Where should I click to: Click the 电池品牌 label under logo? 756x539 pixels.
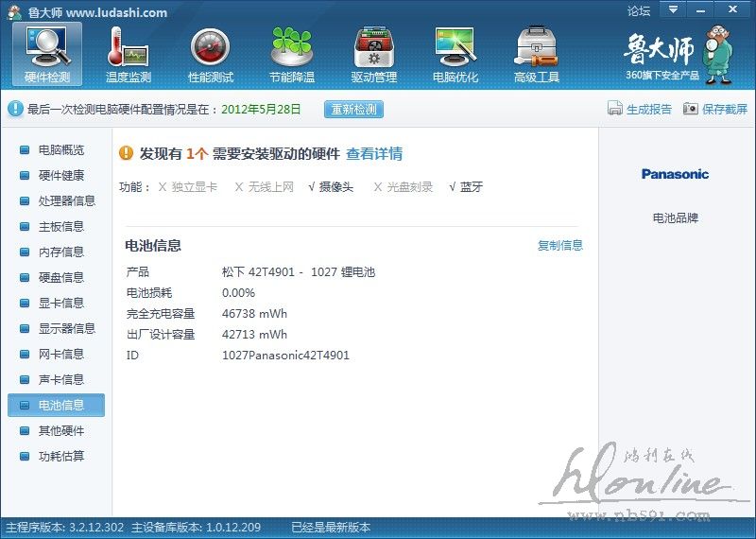coord(676,218)
